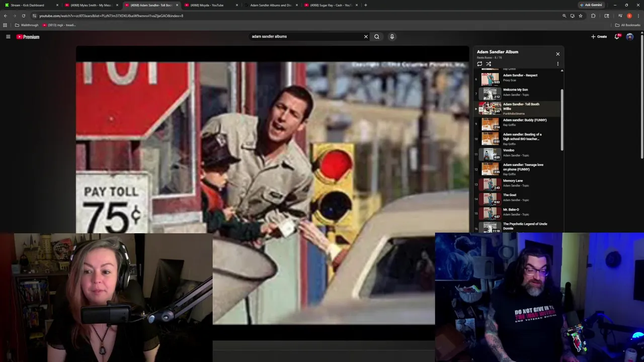
Task: Toggle shuffle playlist icon
Action: pyautogui.click(x=489, y=64)
